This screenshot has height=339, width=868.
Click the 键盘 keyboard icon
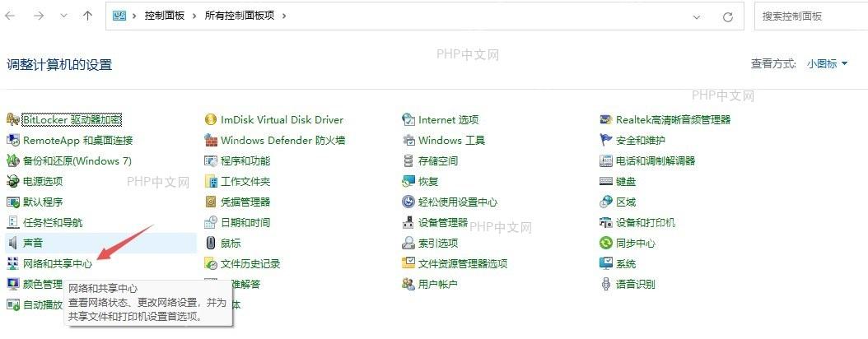(606, 181)
